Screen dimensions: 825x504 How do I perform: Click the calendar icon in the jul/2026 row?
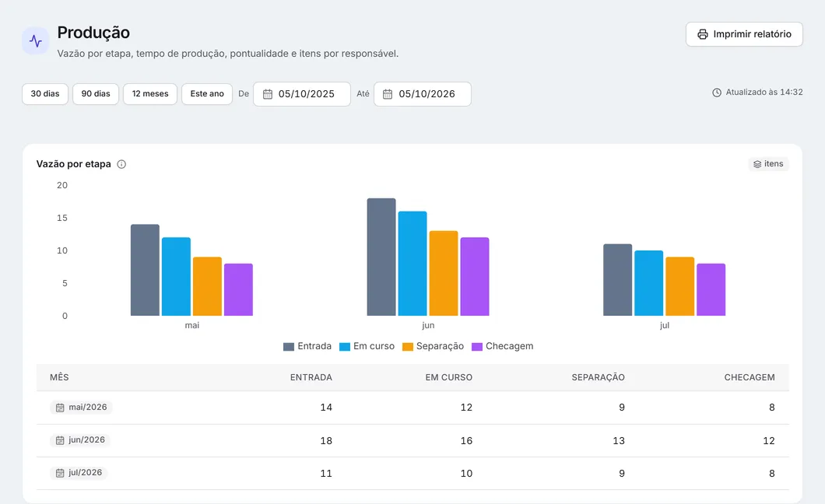point(60,472)
